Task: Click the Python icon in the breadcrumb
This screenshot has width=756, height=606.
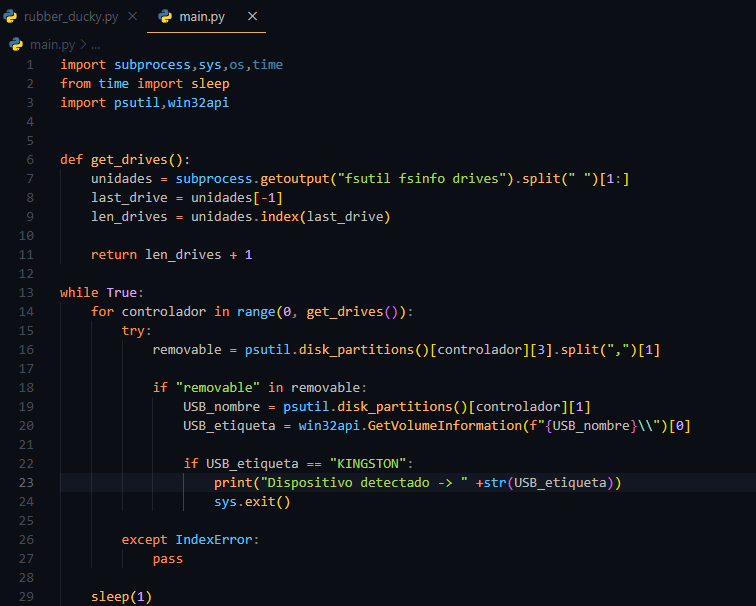Action: 16,44
